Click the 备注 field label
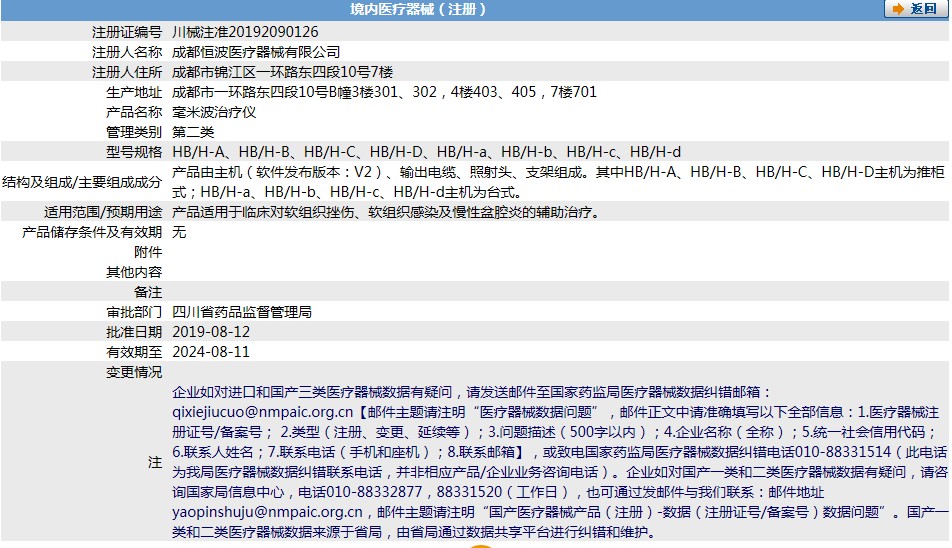 [148, 292]
